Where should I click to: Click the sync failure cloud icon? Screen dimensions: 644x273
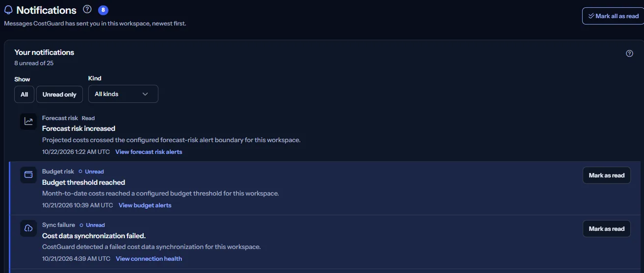pos(28,228)
